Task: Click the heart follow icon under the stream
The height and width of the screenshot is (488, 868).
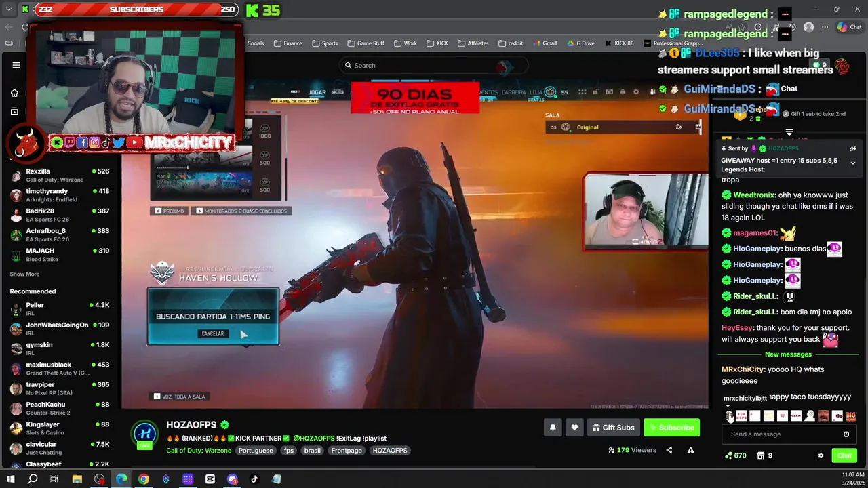Action: pyautogui.click(x=574, y=428)
